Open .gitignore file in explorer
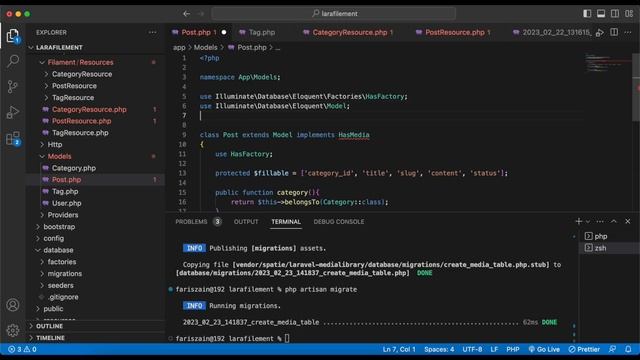Screen dimensions: 640x360 tap(63, 297)
